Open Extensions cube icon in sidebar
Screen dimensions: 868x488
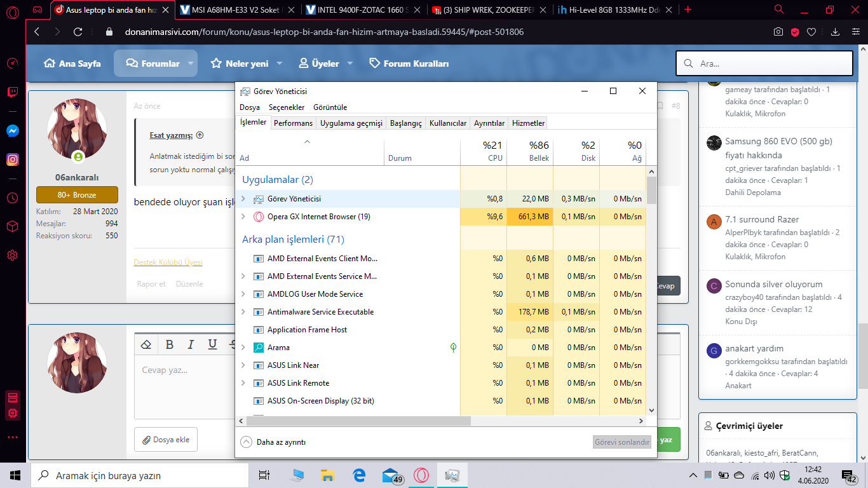12,226
